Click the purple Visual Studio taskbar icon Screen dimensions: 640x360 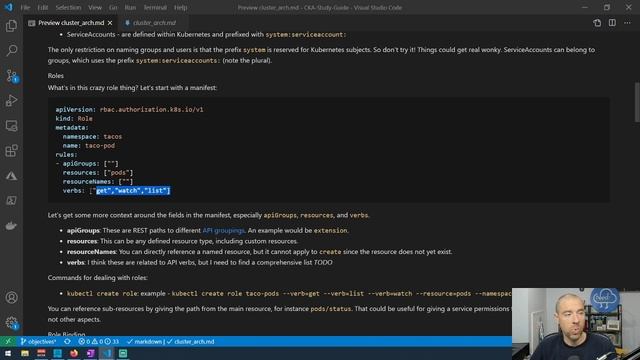[90, 353]
